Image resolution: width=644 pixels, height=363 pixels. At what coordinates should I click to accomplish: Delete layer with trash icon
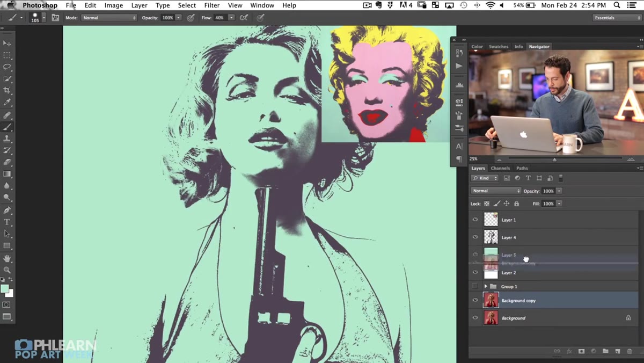pos(630,351)
